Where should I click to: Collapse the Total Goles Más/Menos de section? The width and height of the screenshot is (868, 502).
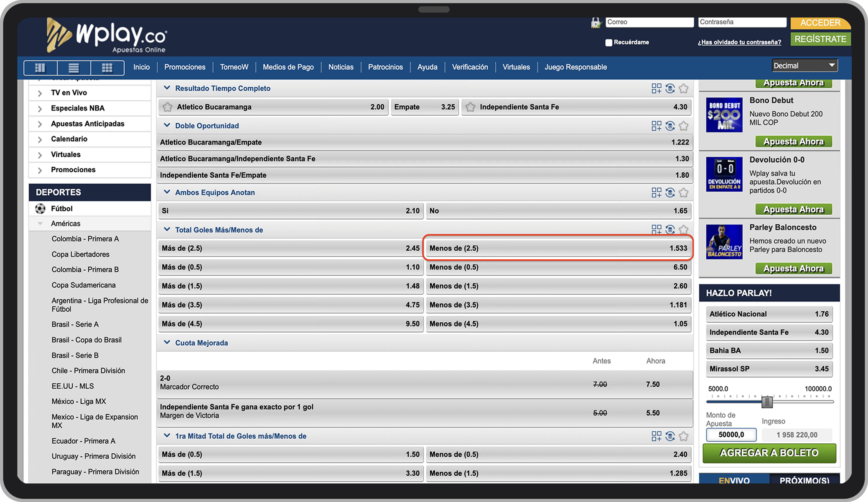click(x=167, y=230)
